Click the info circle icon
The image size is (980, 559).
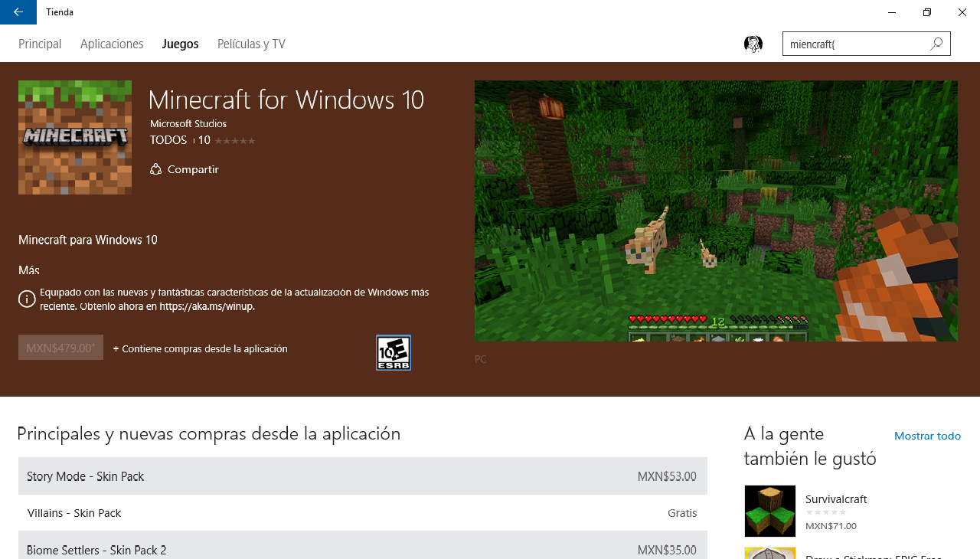pos(27,299)
